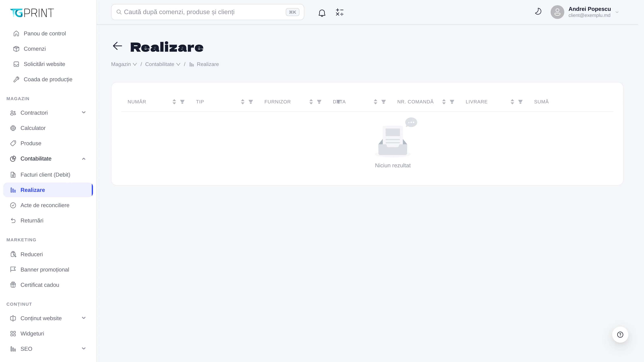This screenshot has width=644, height=362.
Task: Expand the Conținut website submenu
Action: [84, 318]
